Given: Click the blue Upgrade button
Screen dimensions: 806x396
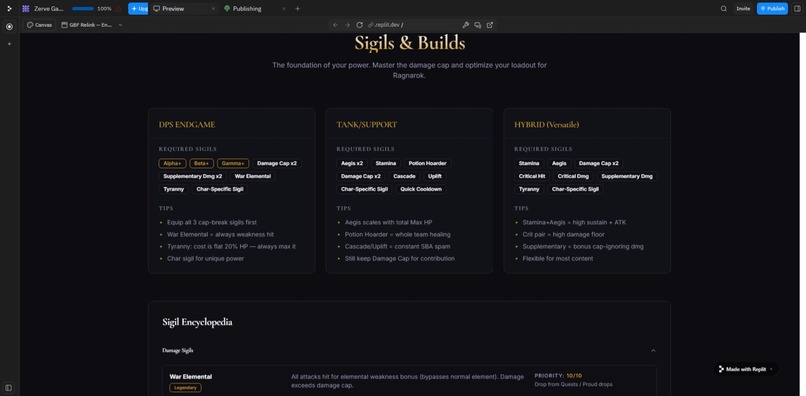Looking at the screenshot, I should [x=138, y=9].
